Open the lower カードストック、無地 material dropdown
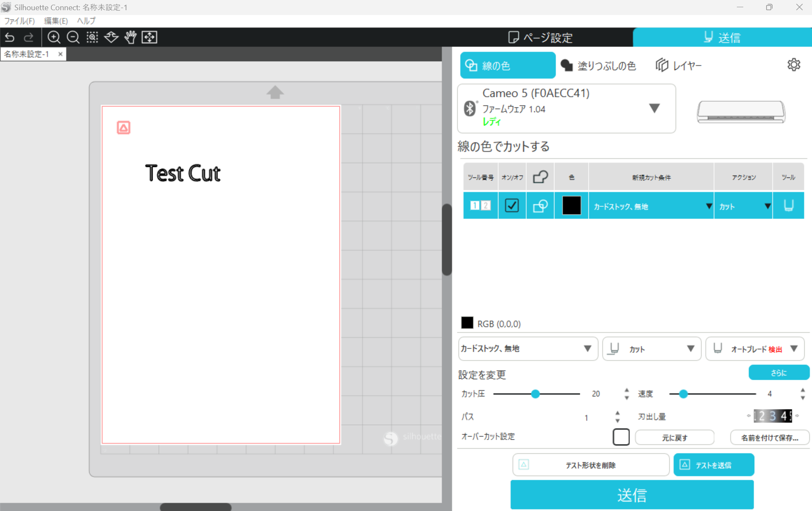 tap(528, 349)
